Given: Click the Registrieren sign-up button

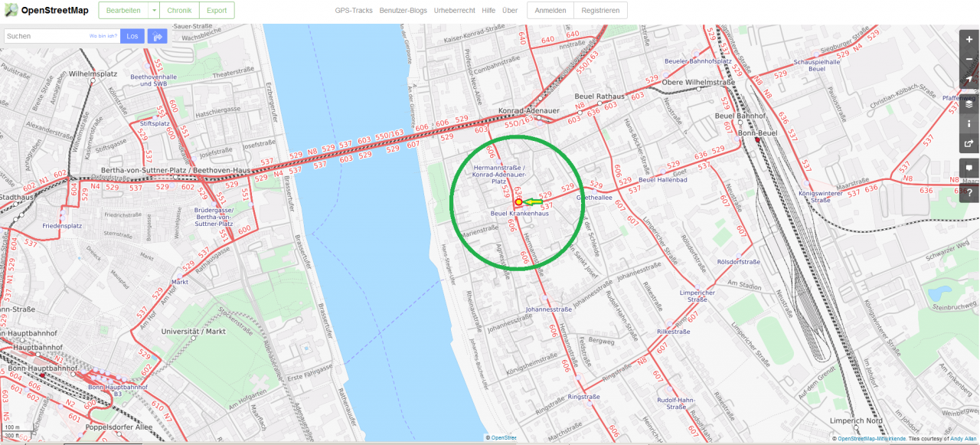Looking at the screenshot, I should (600, 11).
